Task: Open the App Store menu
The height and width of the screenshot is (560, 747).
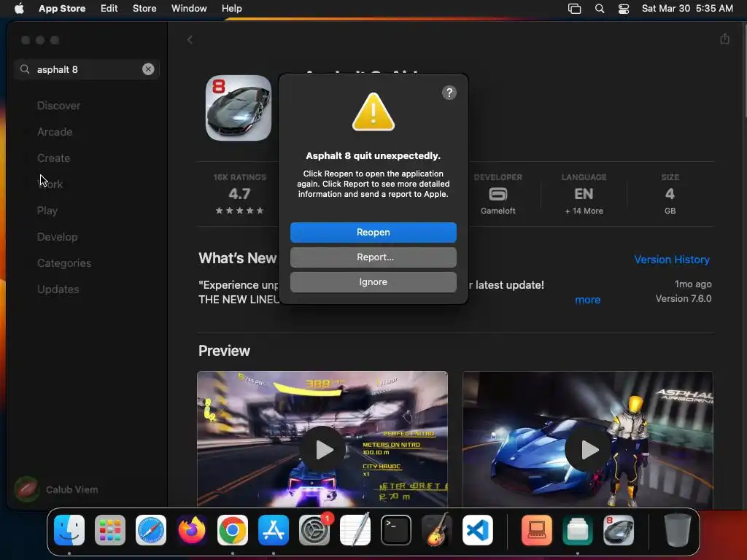Action: [62, 9]
